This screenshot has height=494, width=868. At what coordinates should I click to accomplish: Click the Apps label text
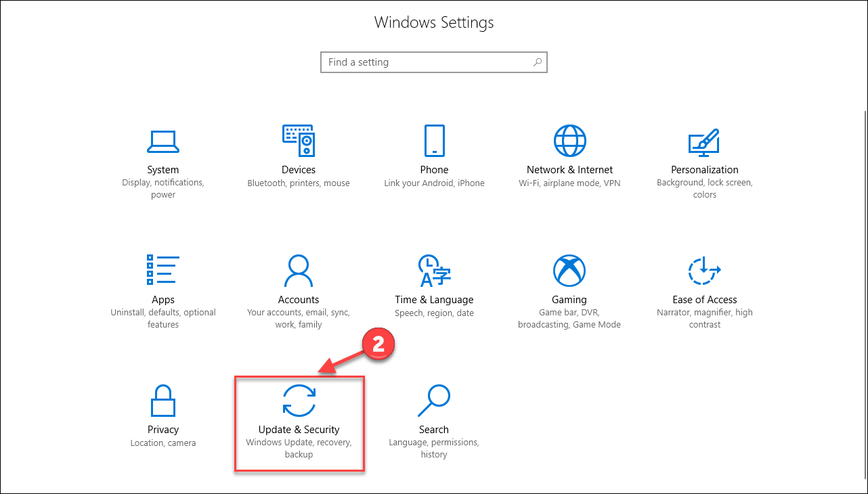click(x=163, y=300)
